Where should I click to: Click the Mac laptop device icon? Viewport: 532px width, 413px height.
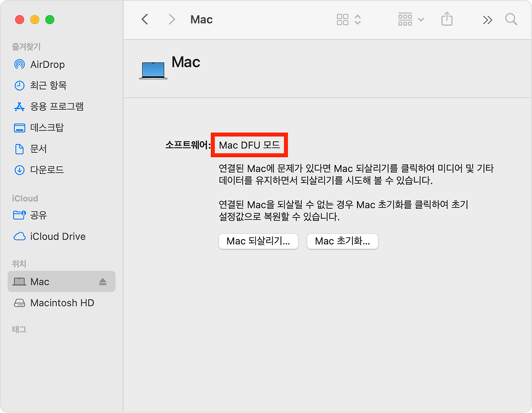pos(153,70)
